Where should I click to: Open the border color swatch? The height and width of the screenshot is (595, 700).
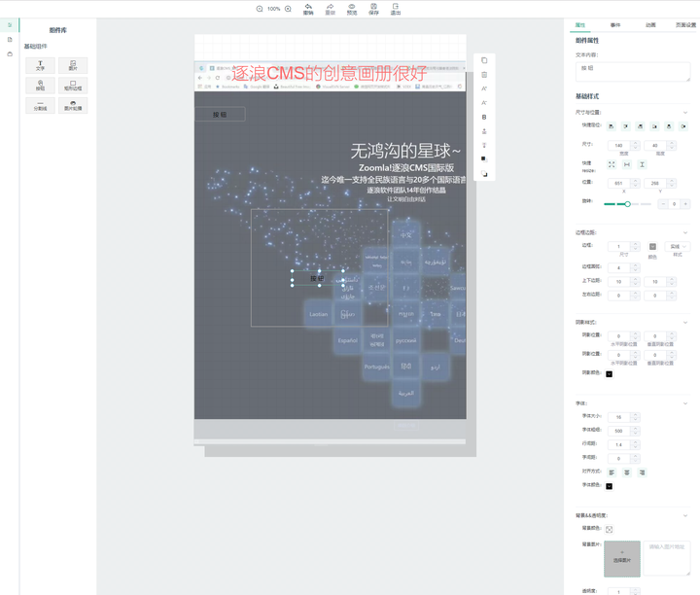coord(652,246)
